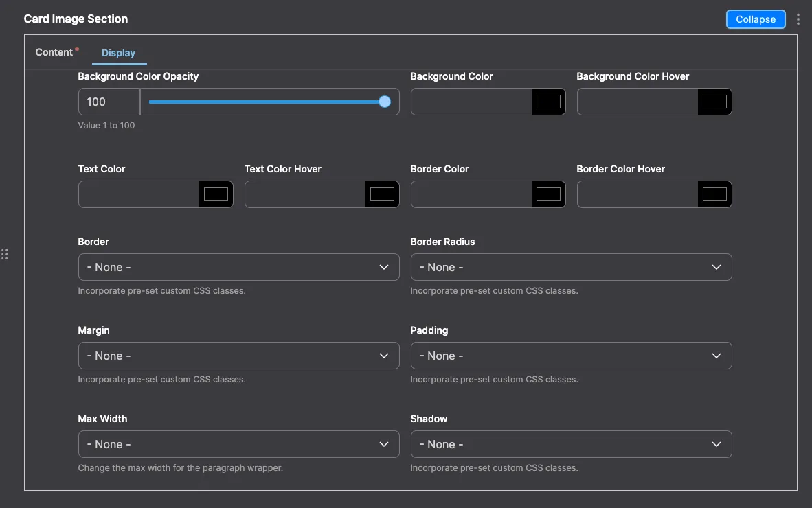Click the Border Color Hover text field
The image size is (812, 508).
click(x=638, y=194)
